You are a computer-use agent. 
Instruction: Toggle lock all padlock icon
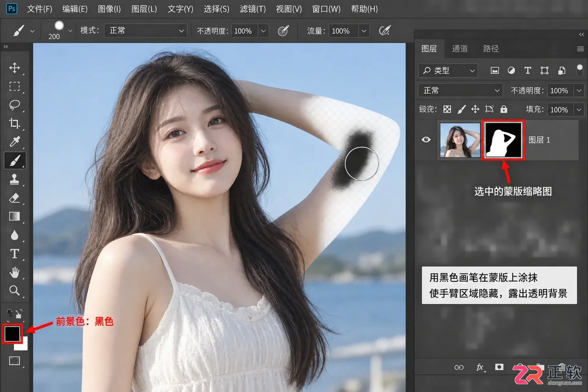504,109
